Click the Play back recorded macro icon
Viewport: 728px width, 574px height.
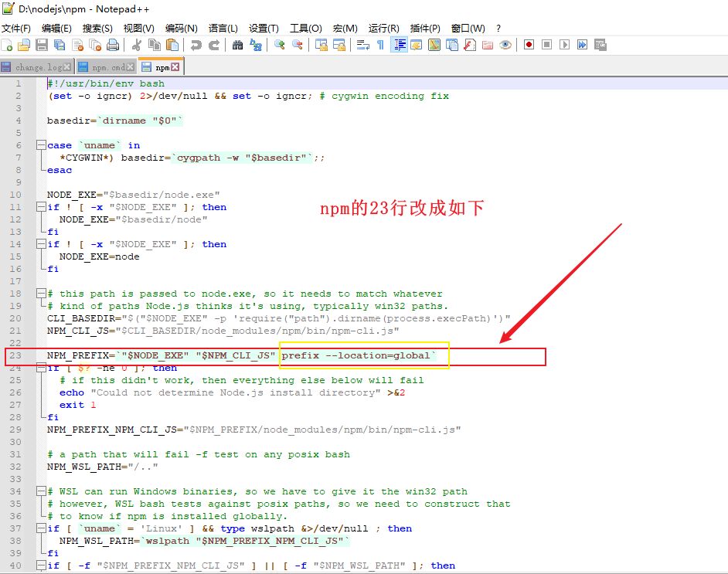coord(565,45)
